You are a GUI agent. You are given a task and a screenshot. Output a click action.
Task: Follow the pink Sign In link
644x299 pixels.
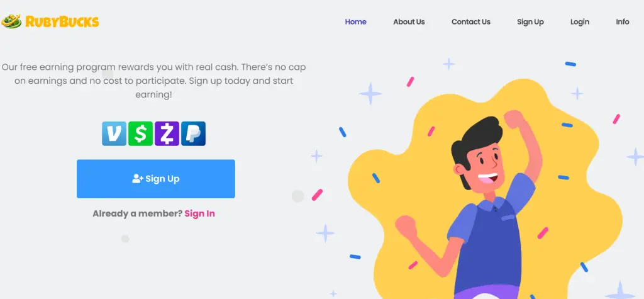point(199,213)
